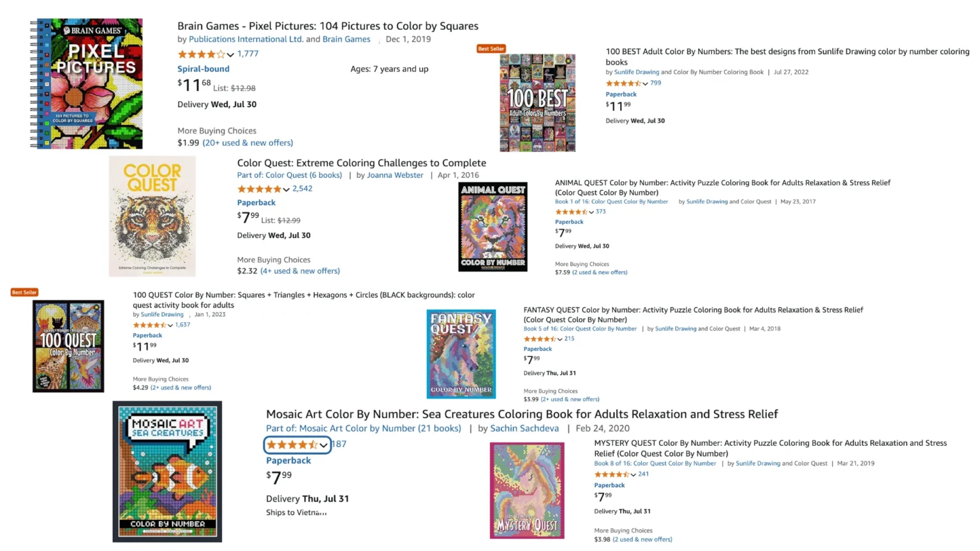Click the Mystery Quest unicorn cover image
Screen dimensions: 980x551
(x=527, y=490)
